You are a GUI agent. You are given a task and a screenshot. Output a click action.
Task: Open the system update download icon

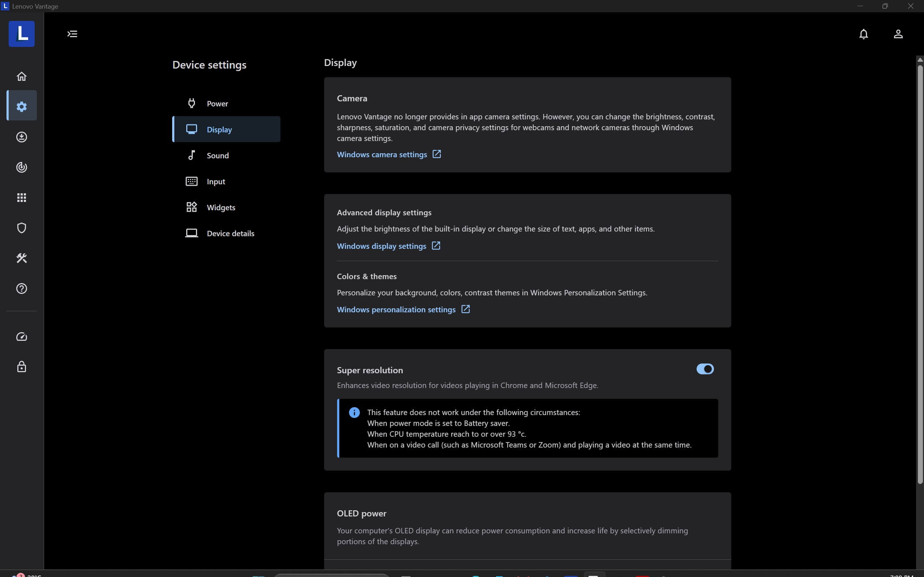point(21,137)
